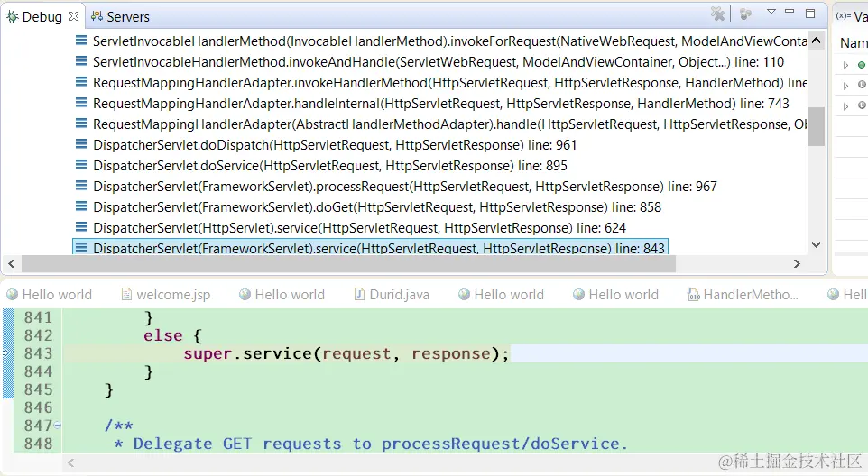This screenshot has height=476, width=868.
Task: Click stack frame icon beside doGet row
Action: tap(81, 206)
